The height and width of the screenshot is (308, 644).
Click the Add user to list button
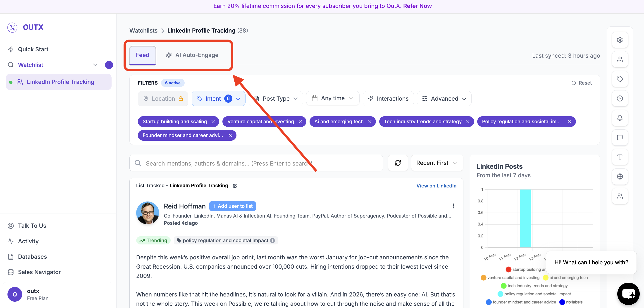[232, 206]
